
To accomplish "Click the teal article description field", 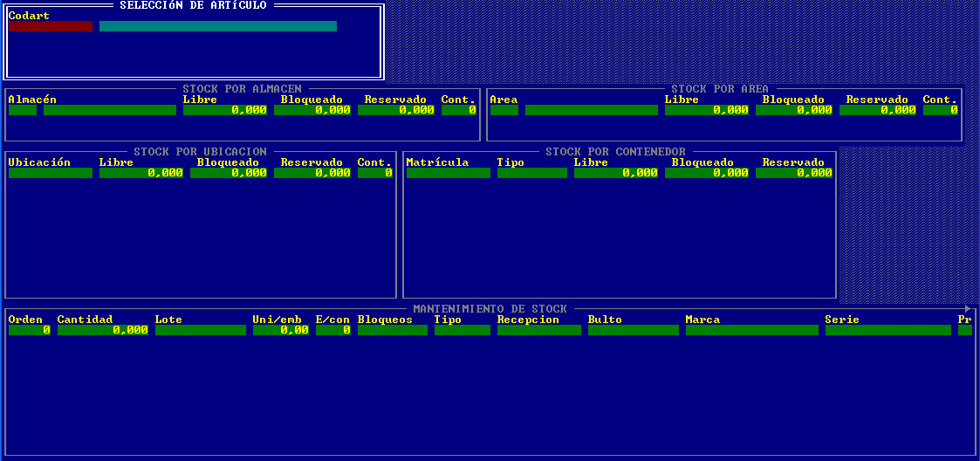I will coord(217,26).
